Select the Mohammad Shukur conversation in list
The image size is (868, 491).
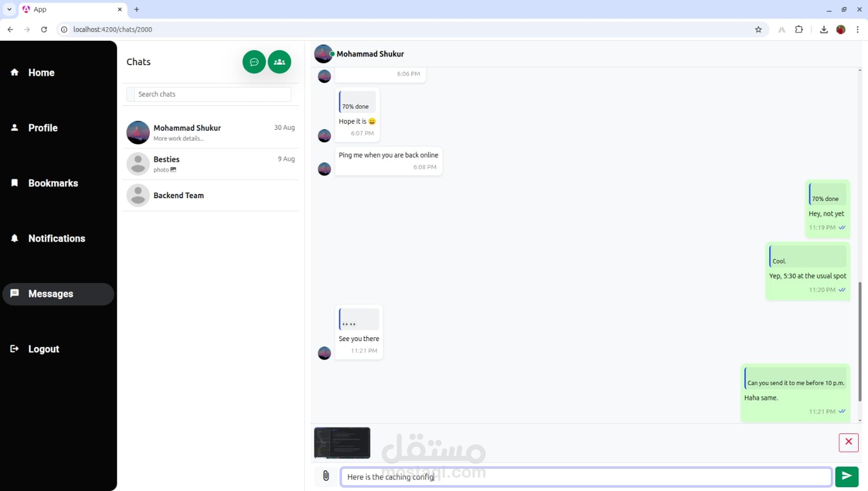(211, 133)
